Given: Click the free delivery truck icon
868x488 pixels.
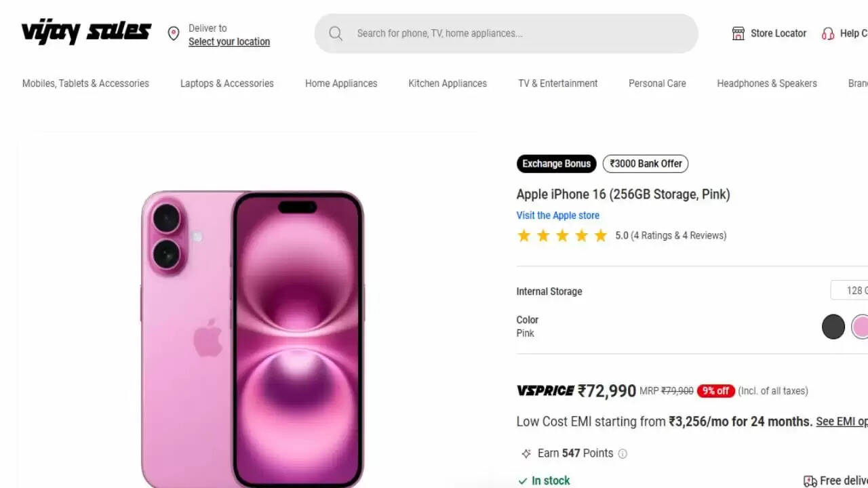Looking at the screenshot, I should pos(811,480).
